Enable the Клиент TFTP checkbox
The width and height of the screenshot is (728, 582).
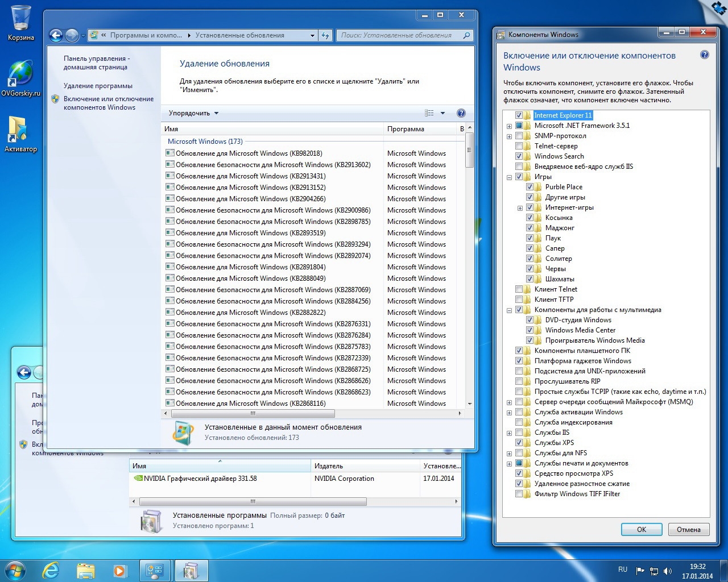519,300
